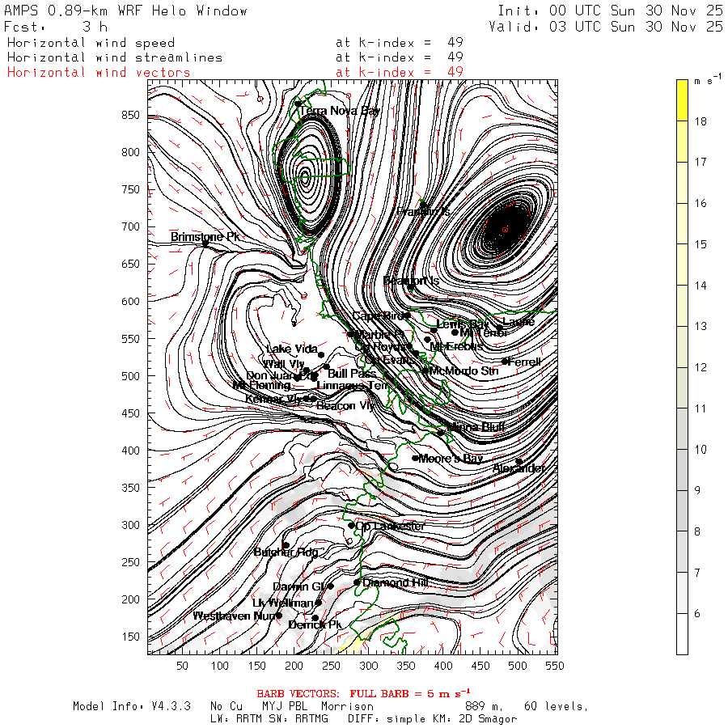The image size is (728, 728).
Task: Select the 'Minna Bluff' label
Action: pos(476,426)
